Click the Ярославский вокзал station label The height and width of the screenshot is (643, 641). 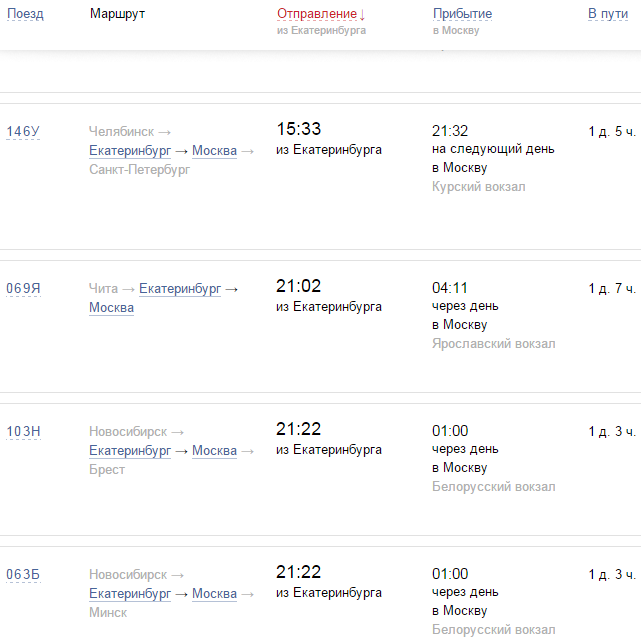493,344
